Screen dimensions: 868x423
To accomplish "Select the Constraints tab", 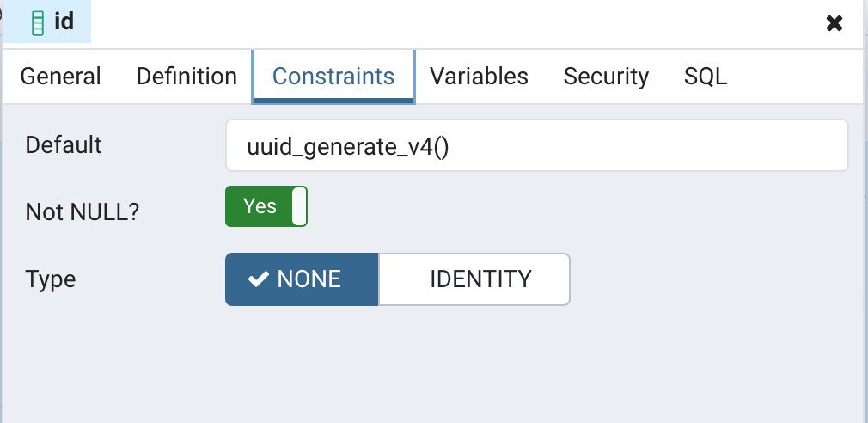I will click(x=333, y=77).
